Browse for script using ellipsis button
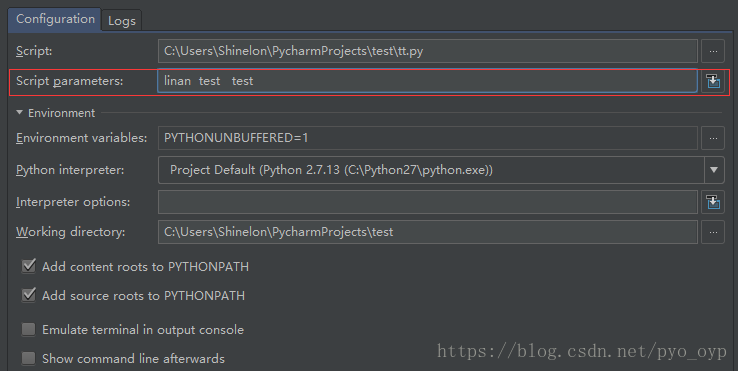 point(713,51)
